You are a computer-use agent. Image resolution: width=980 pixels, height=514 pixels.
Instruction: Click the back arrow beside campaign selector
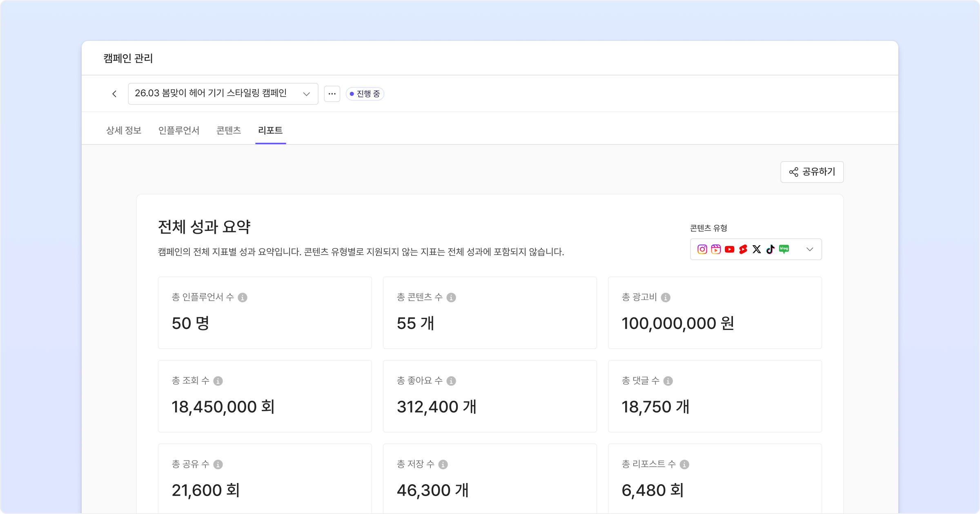tap(114, 94)
